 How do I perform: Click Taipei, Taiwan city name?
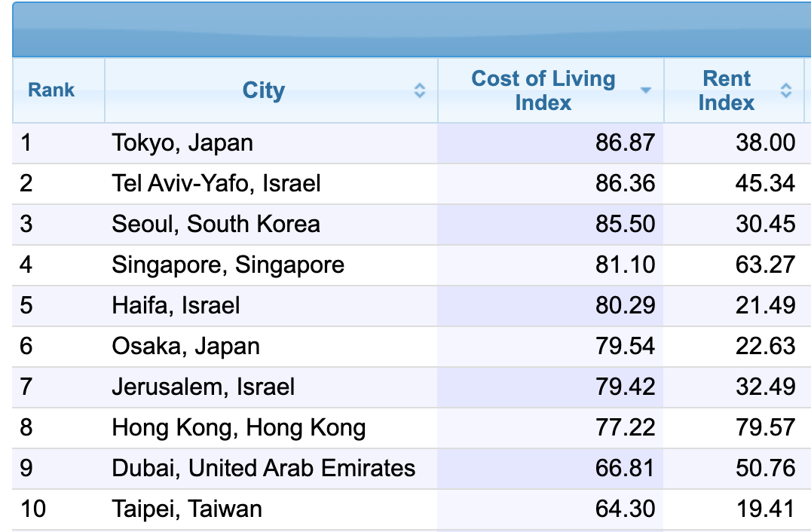[187, 509]
